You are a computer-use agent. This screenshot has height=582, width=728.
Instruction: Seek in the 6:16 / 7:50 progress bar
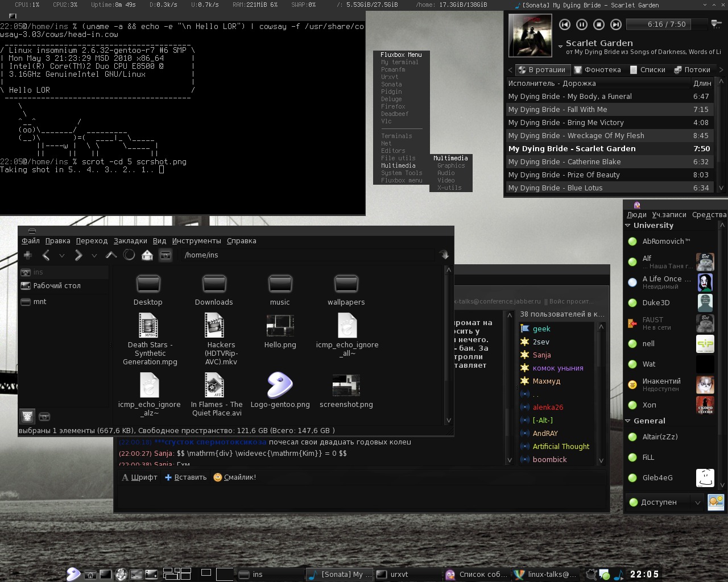666,24
